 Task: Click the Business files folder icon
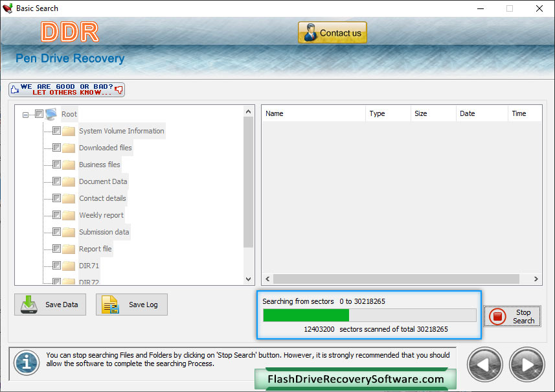click(69, 165)
